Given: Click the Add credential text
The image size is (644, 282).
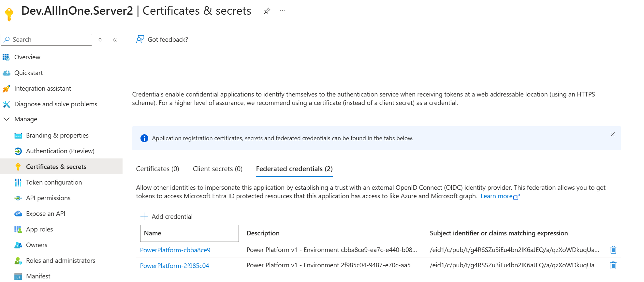Looking at the screenshot, I should tap(172, 216).
